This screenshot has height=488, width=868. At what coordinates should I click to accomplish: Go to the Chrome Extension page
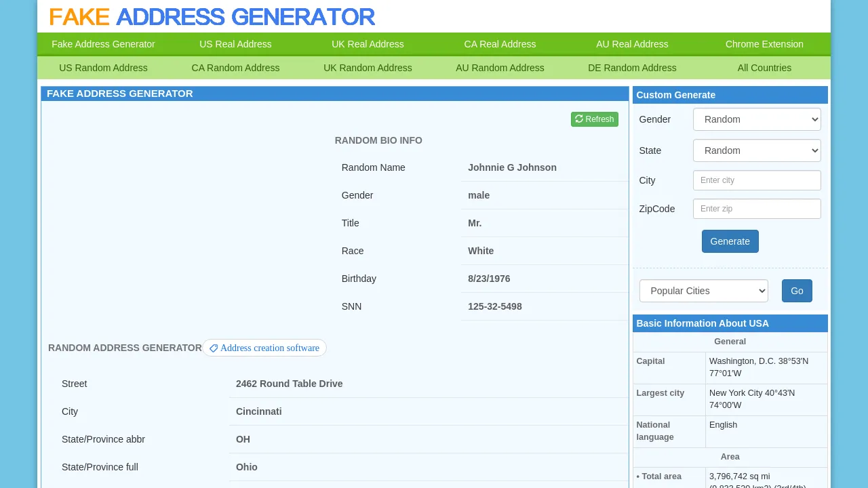[x=764, y=44]
